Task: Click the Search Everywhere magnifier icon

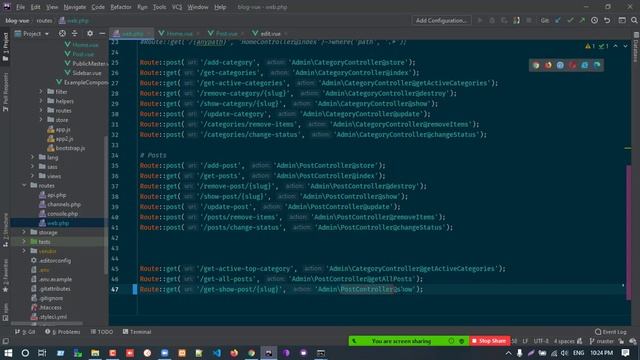Action: pos(634,20)
